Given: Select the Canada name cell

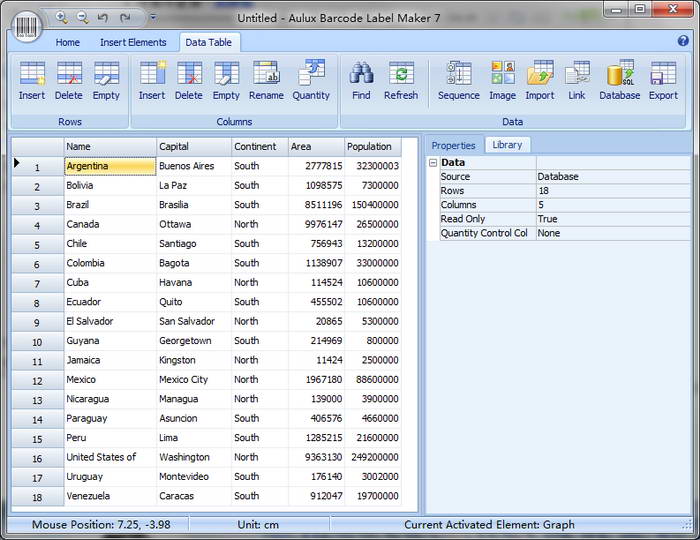Looking at the screenshot, I should click(110, 224).
